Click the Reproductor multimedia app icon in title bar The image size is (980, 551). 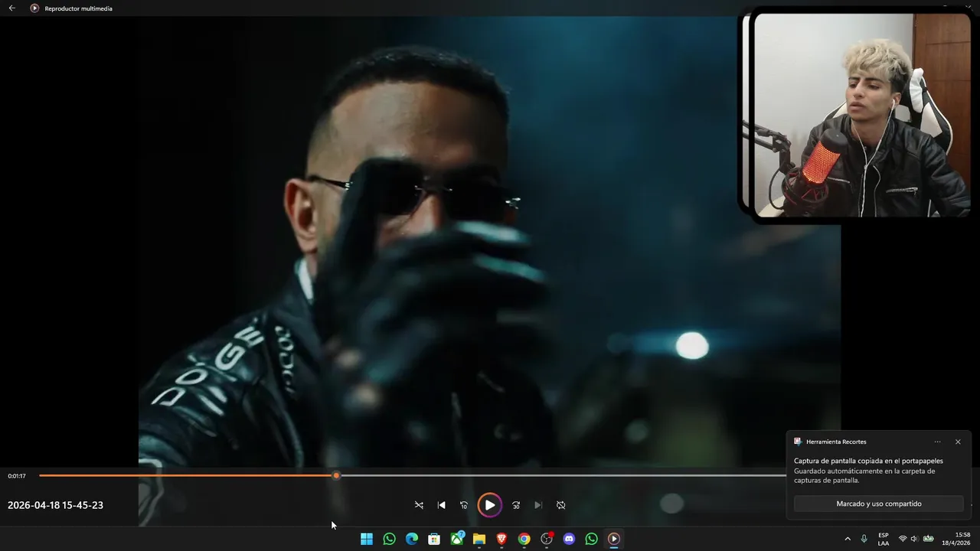coord(34,8)
